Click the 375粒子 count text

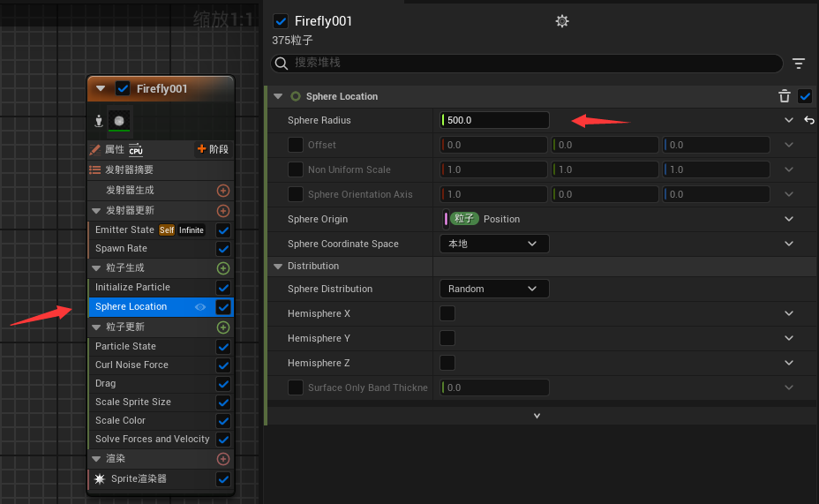pyautogui.click(x=292, y=41)
